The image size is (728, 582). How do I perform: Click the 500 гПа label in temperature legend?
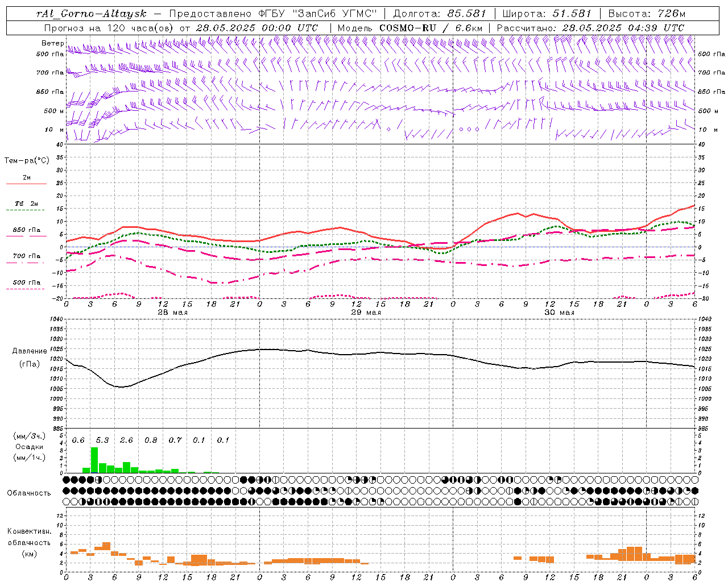(26, 282)
